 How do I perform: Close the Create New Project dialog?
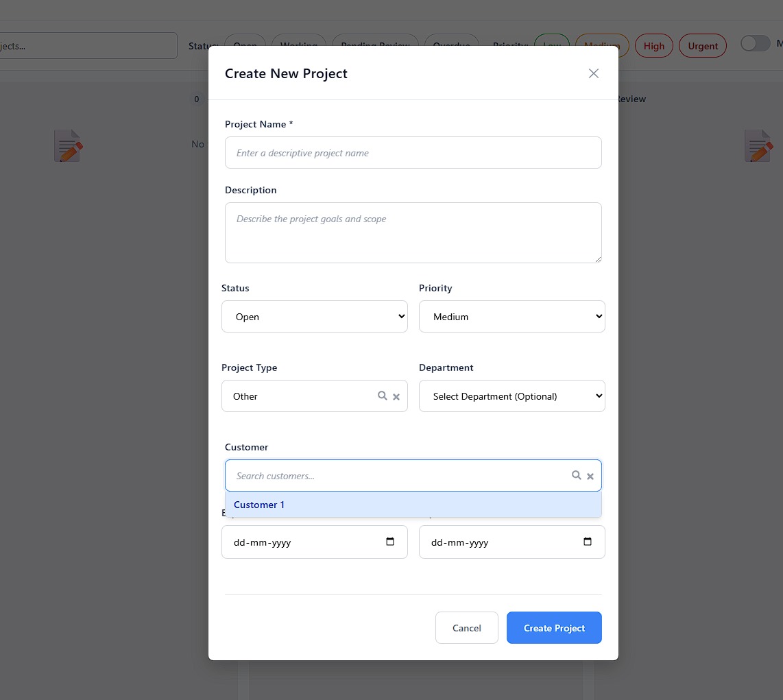593,73
